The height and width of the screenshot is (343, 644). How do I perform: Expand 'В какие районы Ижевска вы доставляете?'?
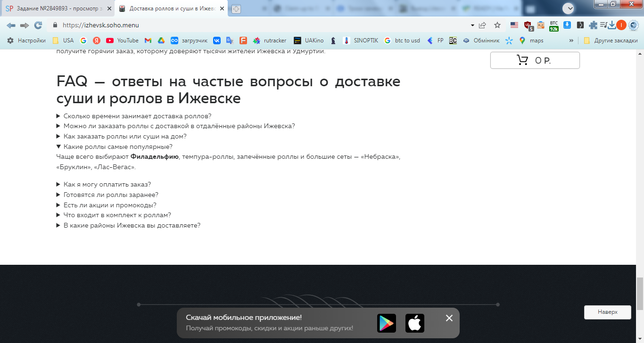click(129, 225)
